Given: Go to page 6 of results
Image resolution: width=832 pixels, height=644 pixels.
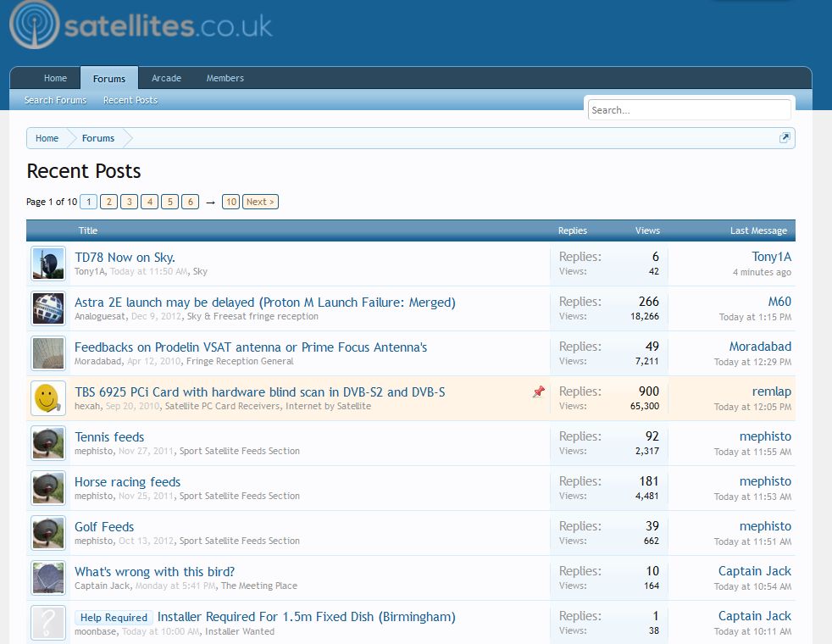Looking at the screenshot, I should (190, 202).
